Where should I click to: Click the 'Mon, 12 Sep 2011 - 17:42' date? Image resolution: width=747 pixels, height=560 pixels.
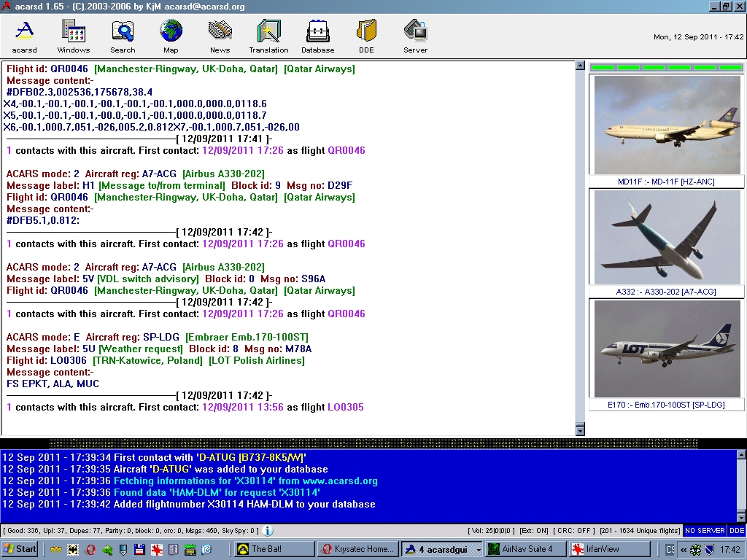pyautogui.click(x=698, y=36)
